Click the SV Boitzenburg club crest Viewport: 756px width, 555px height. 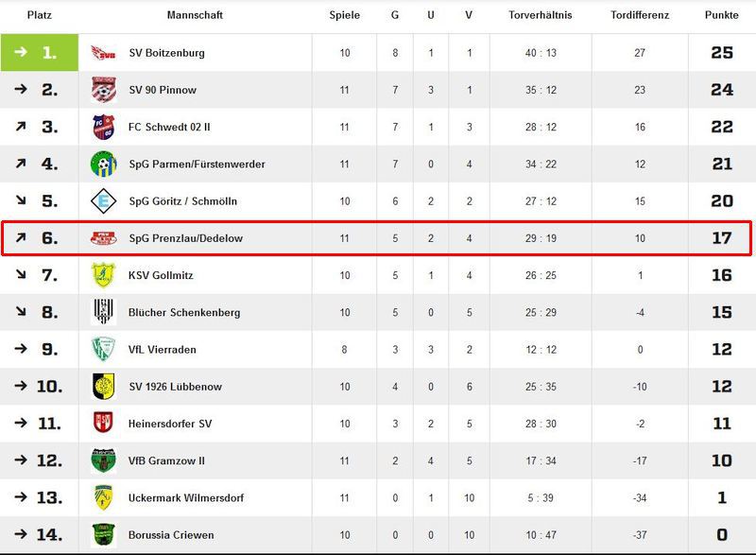point(102,53)
